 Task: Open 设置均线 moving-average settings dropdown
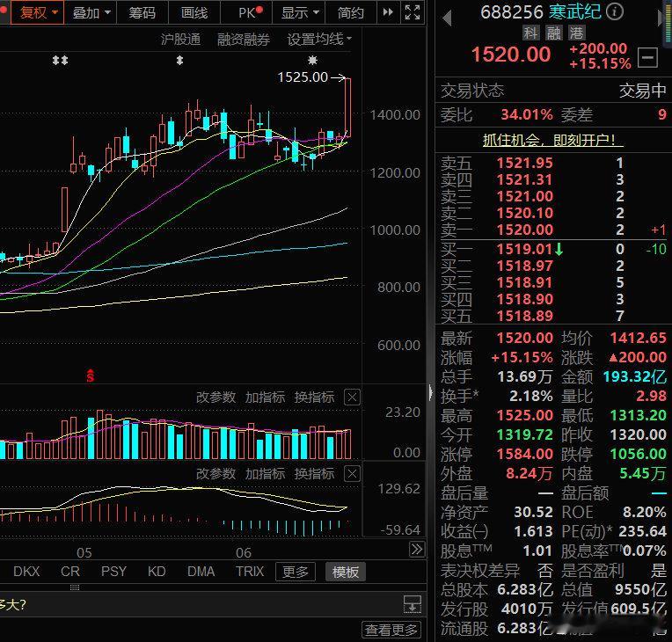pyautogui.click(x=319, y=40)
